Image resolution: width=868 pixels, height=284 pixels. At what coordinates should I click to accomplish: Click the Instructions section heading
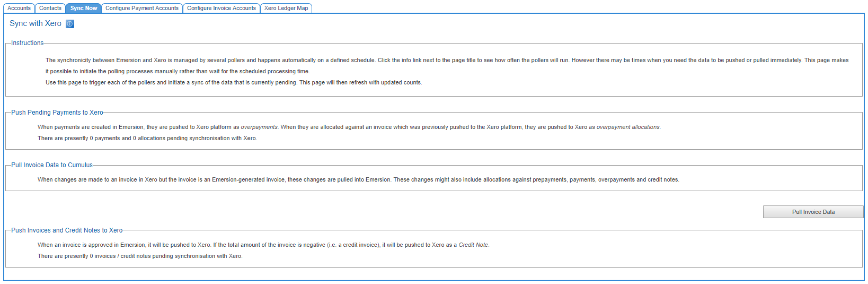(x=28, y=43)
